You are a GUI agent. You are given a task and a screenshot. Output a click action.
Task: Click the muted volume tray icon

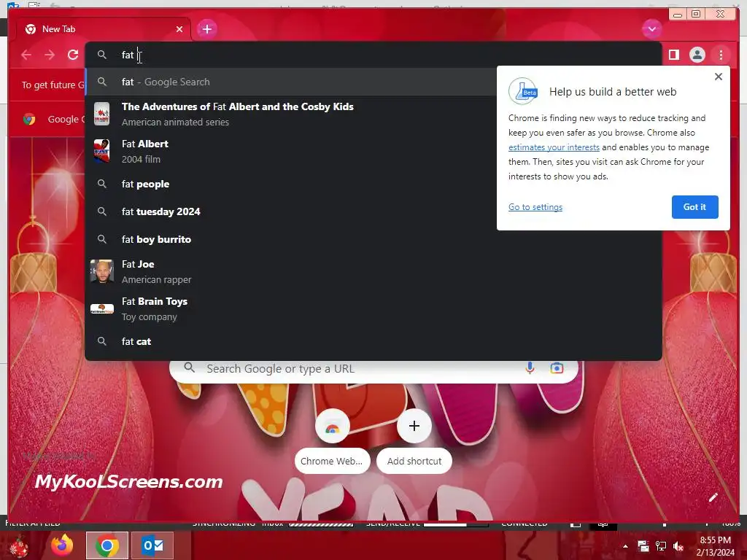678,546
